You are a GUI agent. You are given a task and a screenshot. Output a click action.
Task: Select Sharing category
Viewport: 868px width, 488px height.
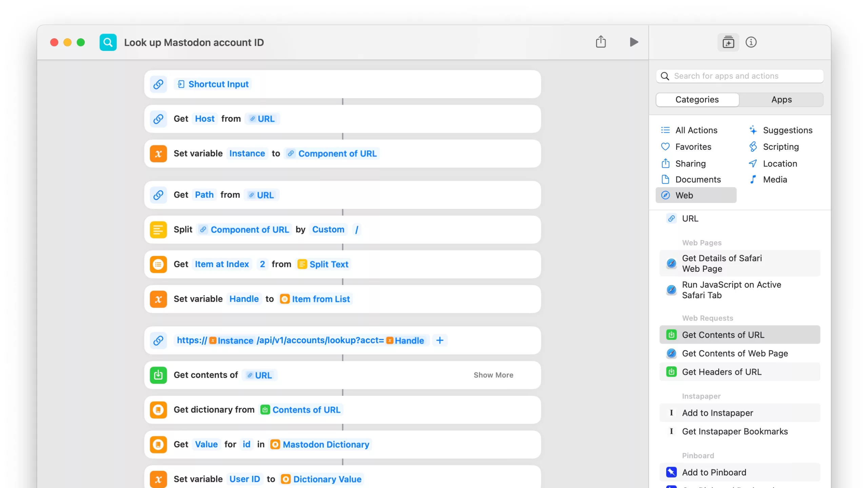click(684, 164)
